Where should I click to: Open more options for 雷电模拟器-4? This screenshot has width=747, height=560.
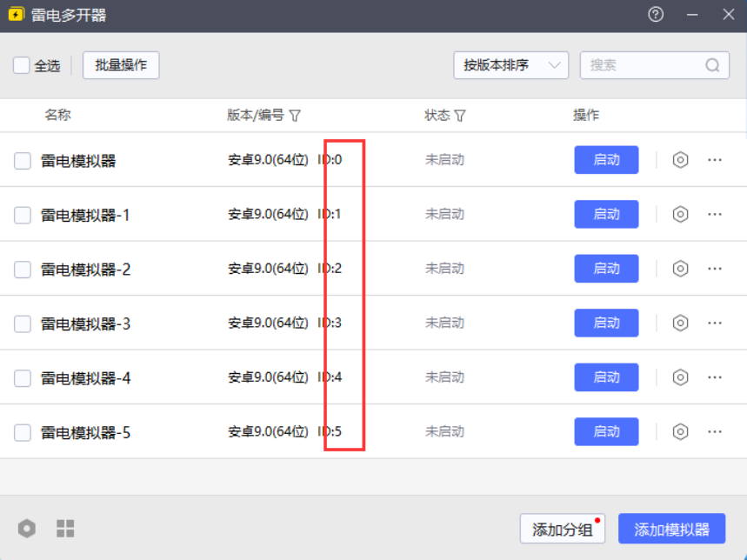click(x=715, y=377)
